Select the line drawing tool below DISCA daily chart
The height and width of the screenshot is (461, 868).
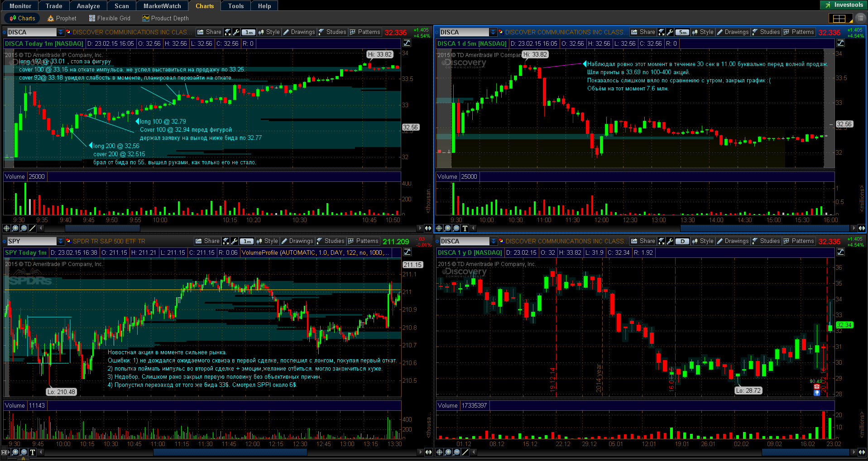(465, 452)
